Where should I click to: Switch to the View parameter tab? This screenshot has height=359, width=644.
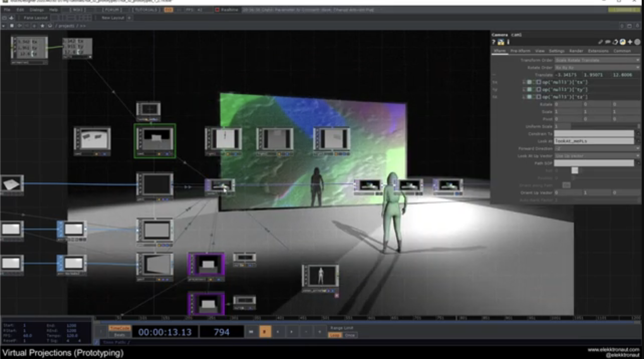pos(540,51)
